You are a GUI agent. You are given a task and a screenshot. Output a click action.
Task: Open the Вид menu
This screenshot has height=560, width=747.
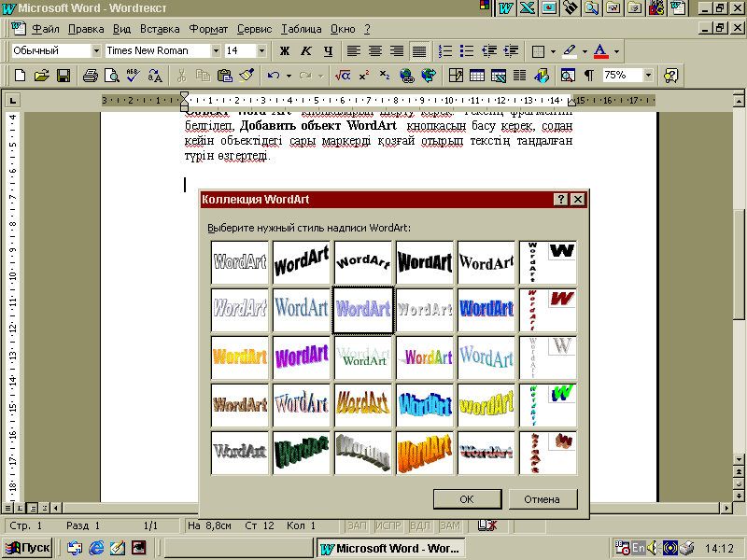pos(121,29)
